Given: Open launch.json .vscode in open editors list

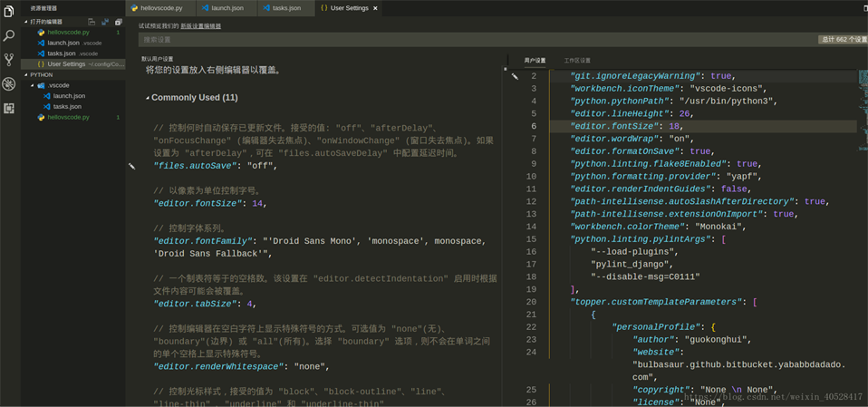Looking at the screenshot, I should [73, 44].
